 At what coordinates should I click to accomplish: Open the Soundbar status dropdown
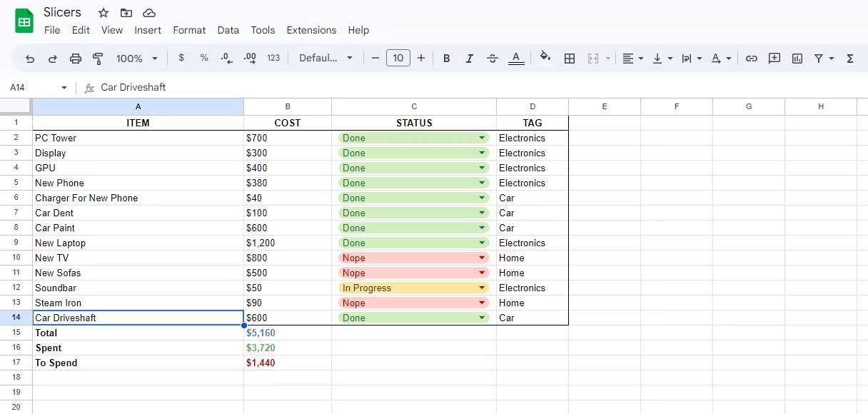point(481,288)
